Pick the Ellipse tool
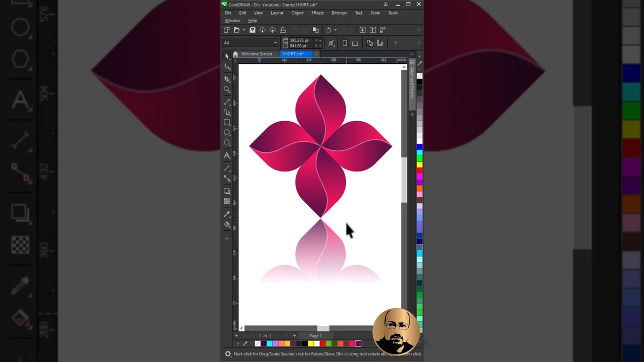The image size is (644, 362). tap(227, 133)
